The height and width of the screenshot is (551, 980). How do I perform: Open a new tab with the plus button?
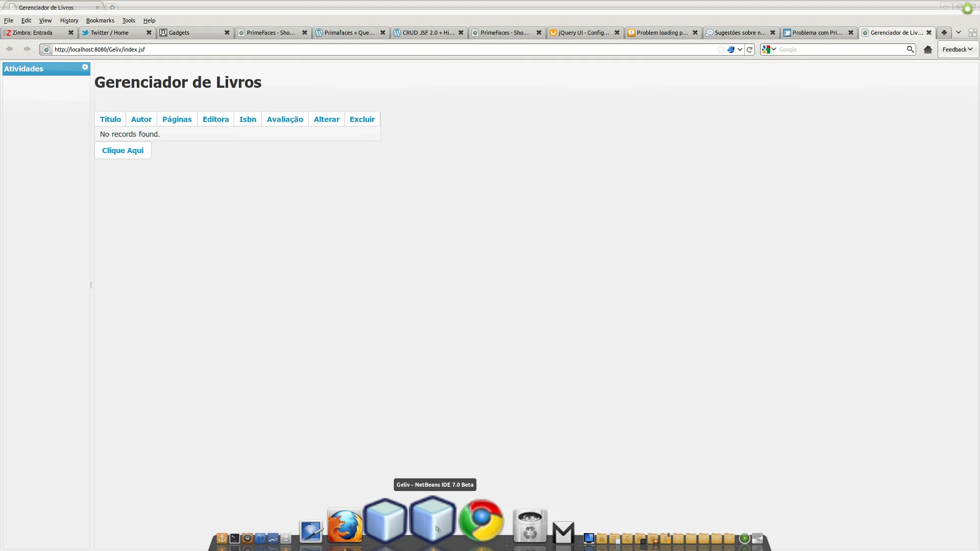(x=944, y=33)
